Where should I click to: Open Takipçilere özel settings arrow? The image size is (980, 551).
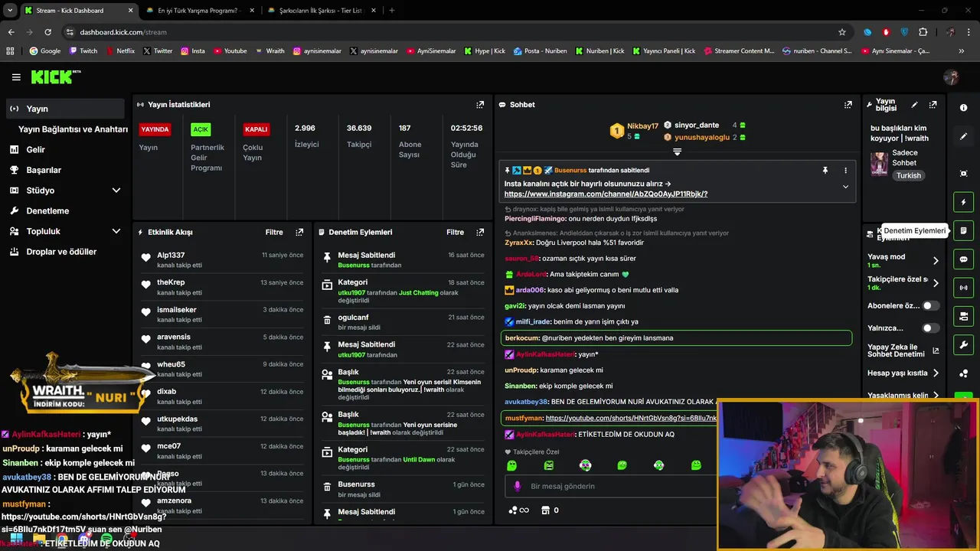click(x=935, y=283)
